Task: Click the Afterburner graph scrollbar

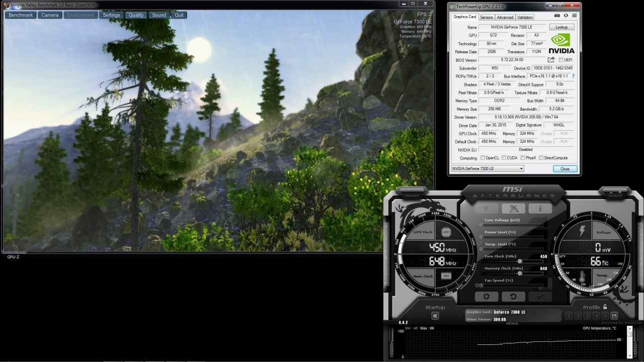Action: point(629,342)
